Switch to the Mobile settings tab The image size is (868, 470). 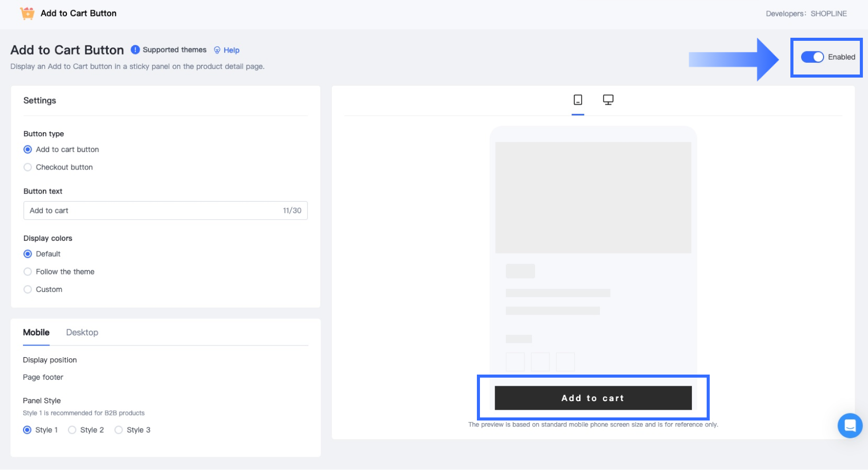(36, 333)
